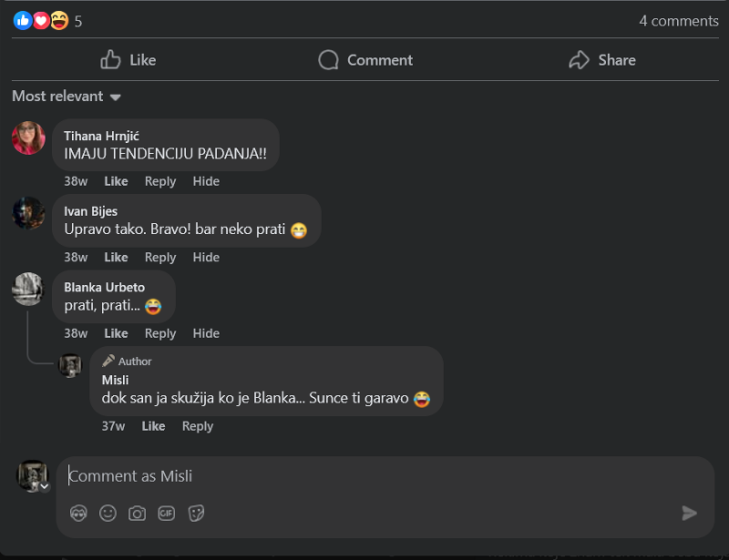The height and width of the screenshot is (560, 729).
Task: Click the thumbs-up Like button on post
Action: point(128,60)
